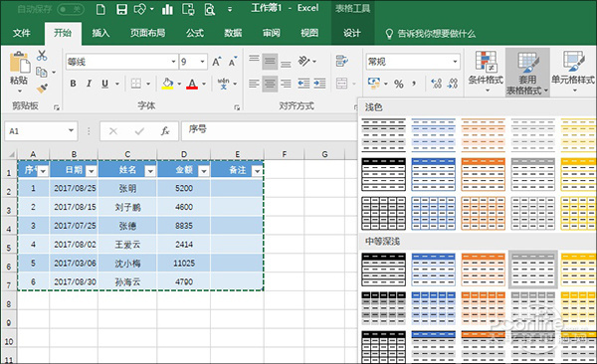This screenshot has height=364, width=597.
Task: Select cell containing 刘子鹏
Action: click(x=127, y=207)
